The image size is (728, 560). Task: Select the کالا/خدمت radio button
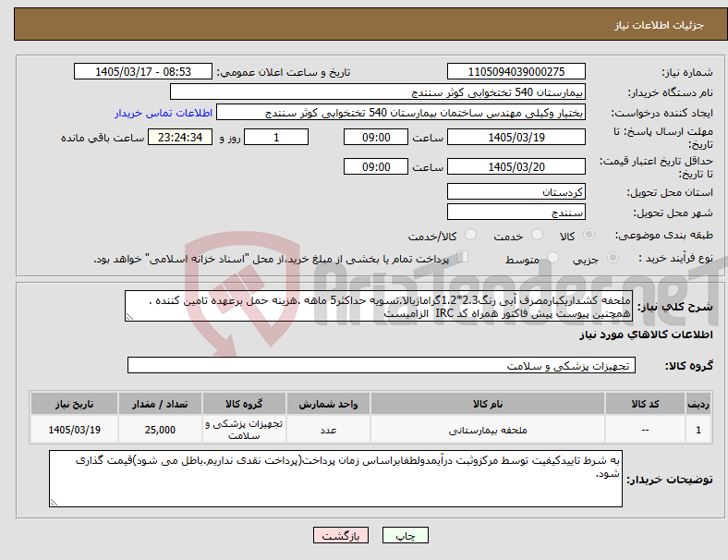pos(471,235)
